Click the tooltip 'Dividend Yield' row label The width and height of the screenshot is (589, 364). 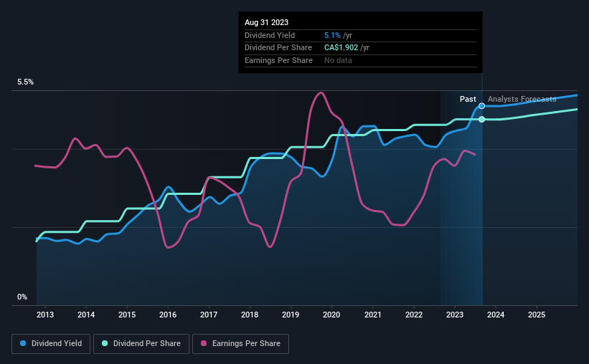(x=270, y=35)
